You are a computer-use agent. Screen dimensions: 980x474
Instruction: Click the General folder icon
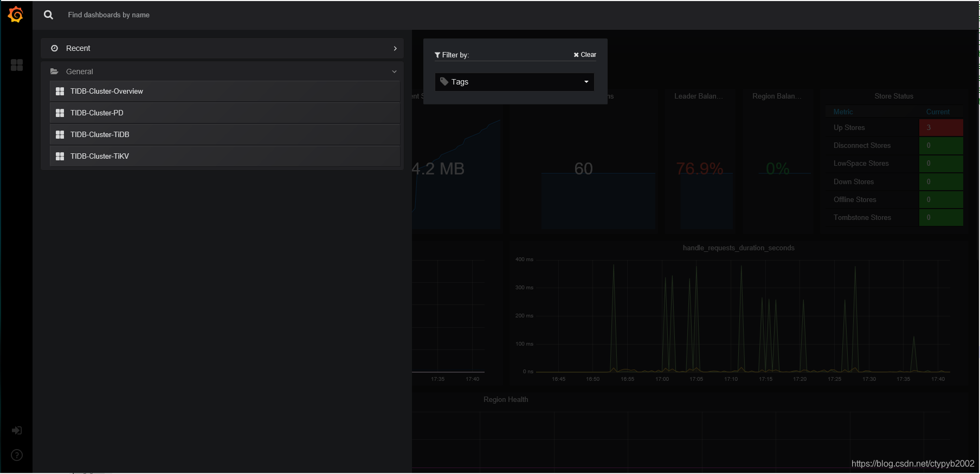pos(54,72)
